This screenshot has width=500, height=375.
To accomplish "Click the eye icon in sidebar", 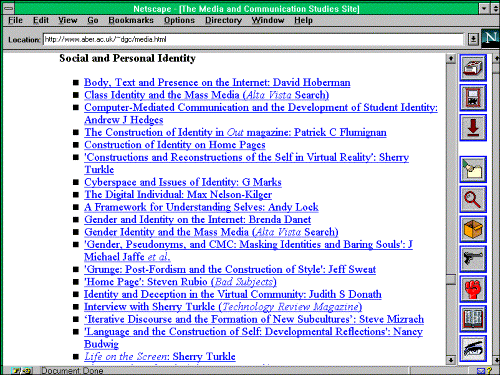I will (473, 349).
